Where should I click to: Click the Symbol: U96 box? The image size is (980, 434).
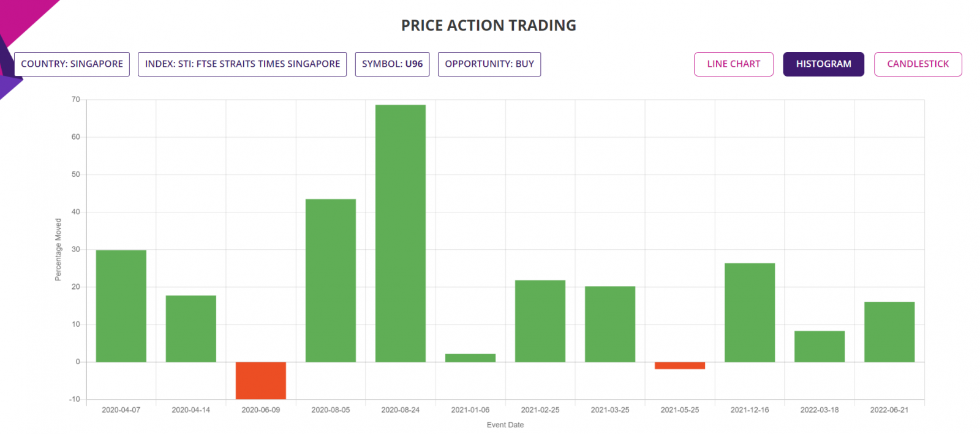coord(392,64)
